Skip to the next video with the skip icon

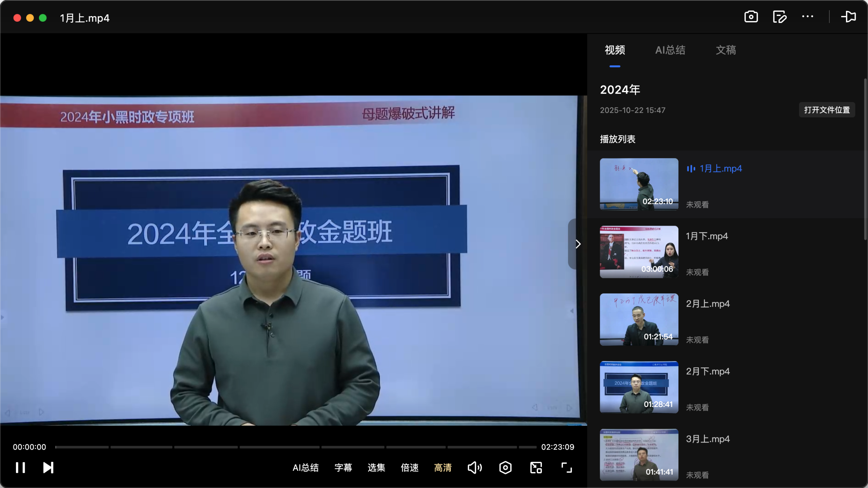coord(48,467)
